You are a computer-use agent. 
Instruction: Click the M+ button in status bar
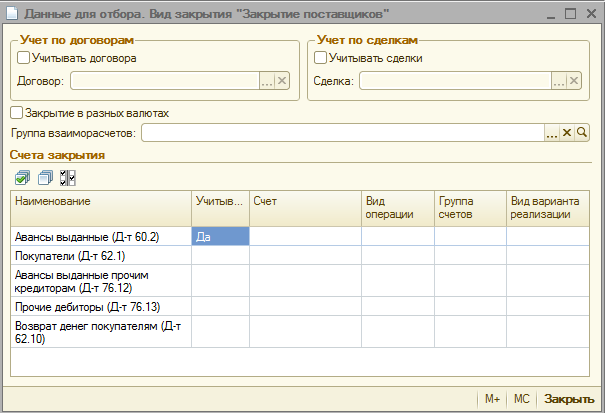(x=492, y=398)
